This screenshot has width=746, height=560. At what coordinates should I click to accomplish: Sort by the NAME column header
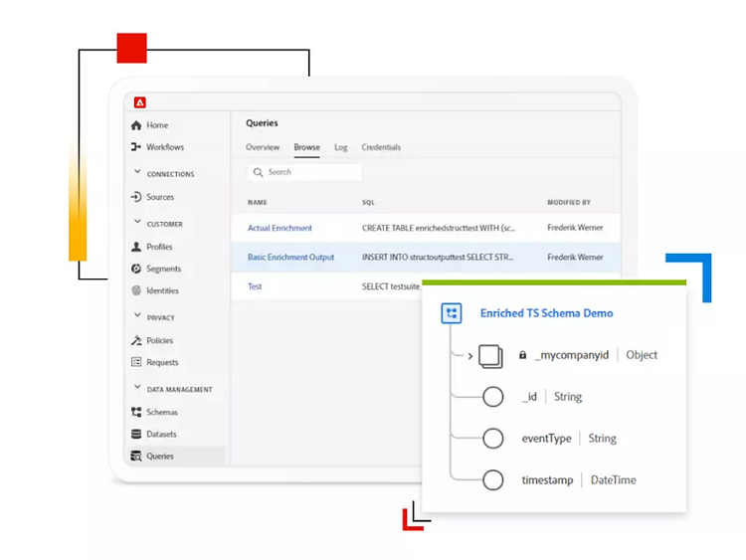coord(258,202)
